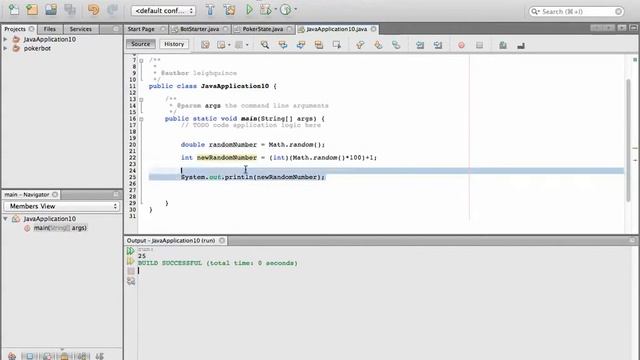Click the Comment icon in editor toolbar
Screen dimensions: 640x360
(x=503, y=45)
